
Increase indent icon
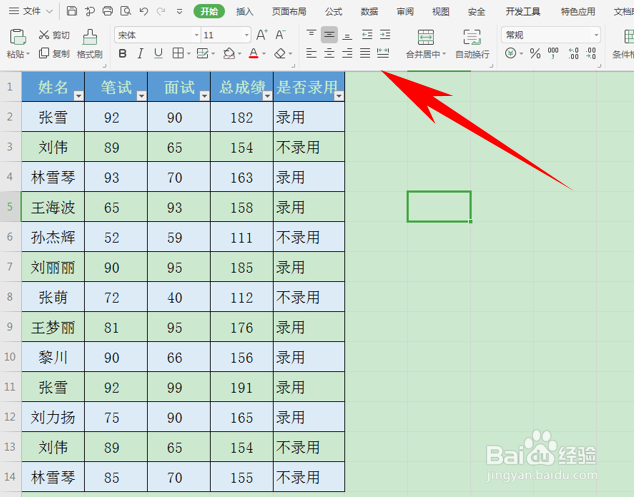(x=385, y=35)
